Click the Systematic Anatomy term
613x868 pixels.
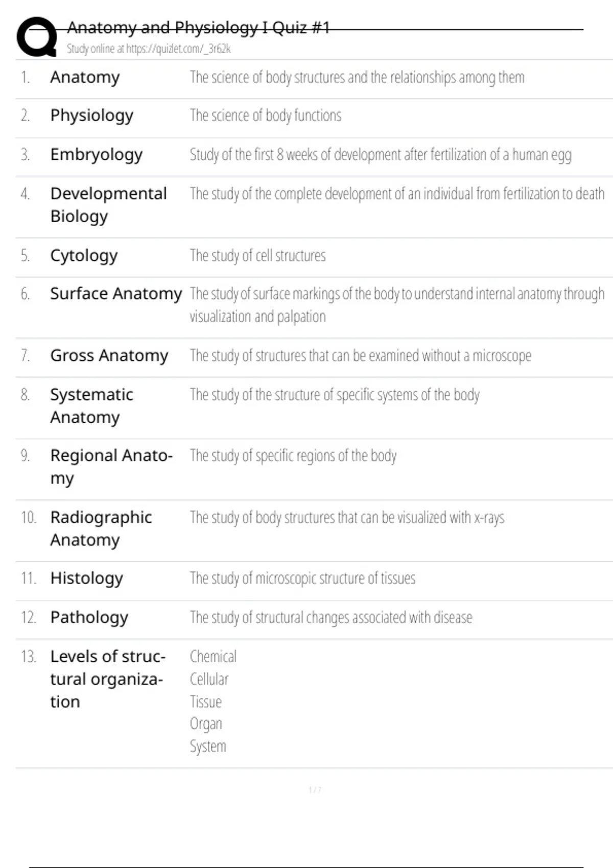click(91, 406)
